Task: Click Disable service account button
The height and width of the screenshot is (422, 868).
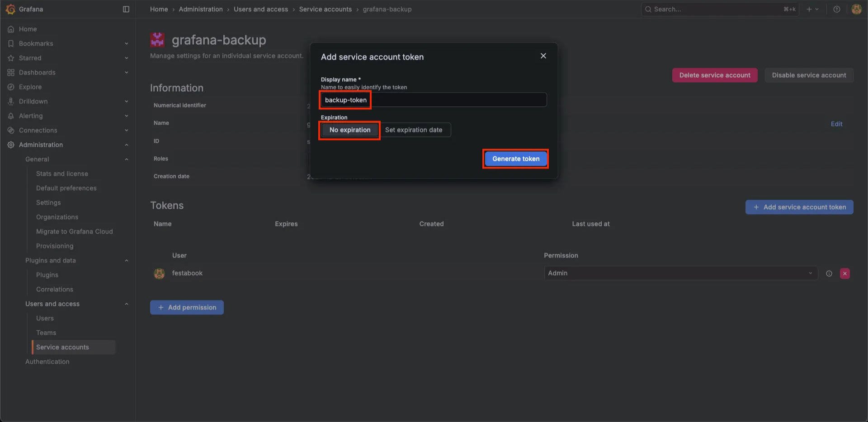Action: [x=809, y=75]
